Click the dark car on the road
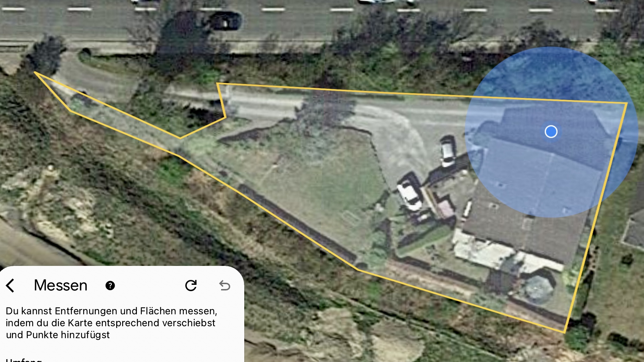 click(225, 21)
